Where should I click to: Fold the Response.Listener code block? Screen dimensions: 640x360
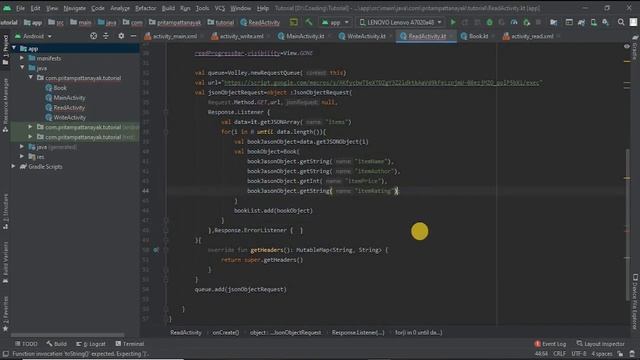coord(166,112)
